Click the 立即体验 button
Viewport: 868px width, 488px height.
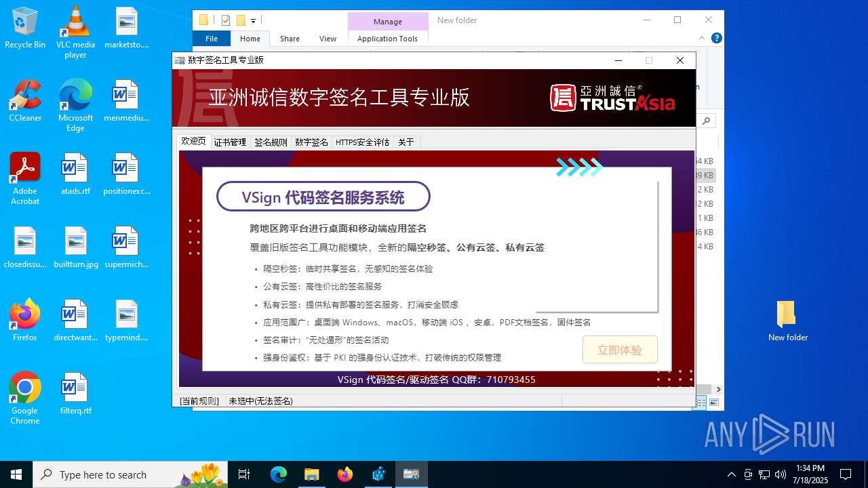click(620, 350)
